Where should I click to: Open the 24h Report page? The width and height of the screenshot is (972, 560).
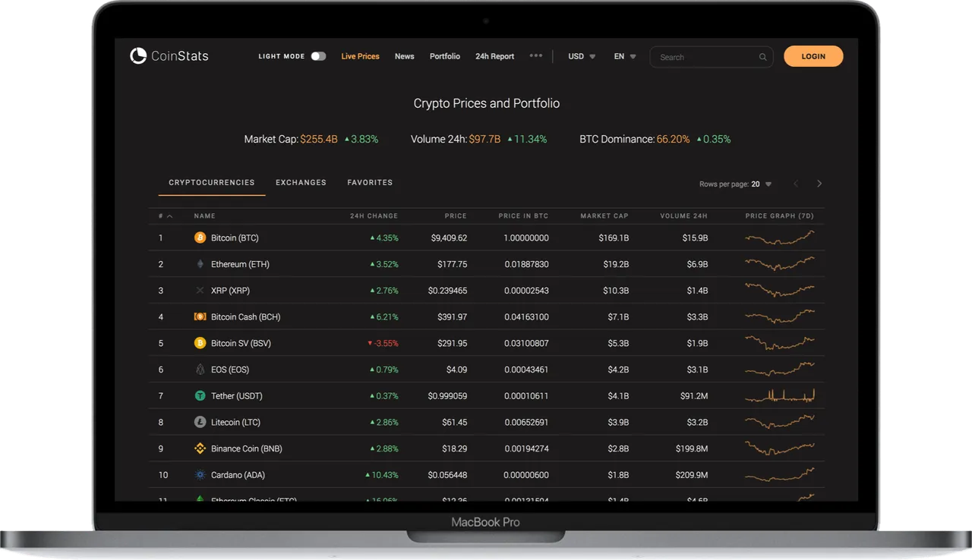tap(495, 56)
